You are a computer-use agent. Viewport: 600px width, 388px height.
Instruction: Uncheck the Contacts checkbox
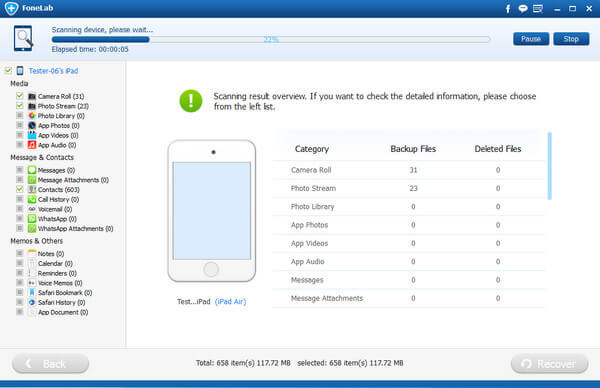[x=20, y=189]
